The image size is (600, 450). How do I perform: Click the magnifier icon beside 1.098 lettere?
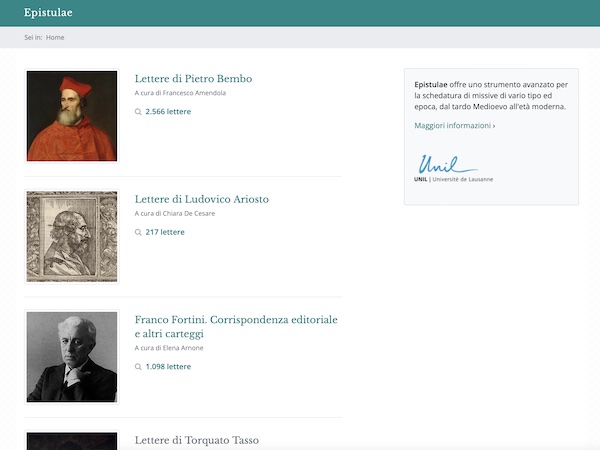click(x=138, y=367)
